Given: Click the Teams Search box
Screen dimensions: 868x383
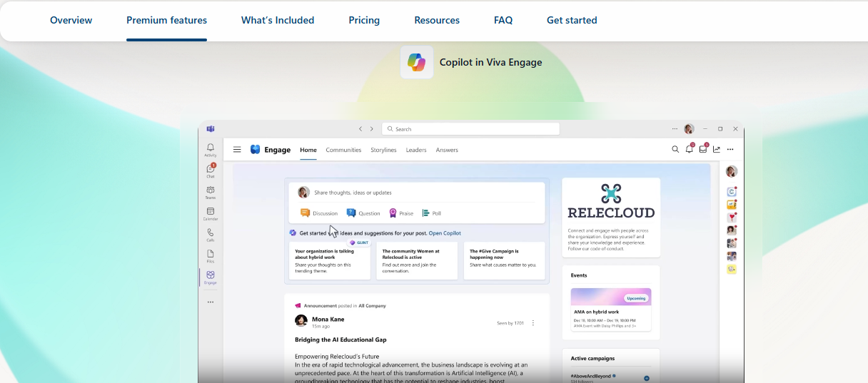Looking at the screenshot, I should (x=470, y=129).
